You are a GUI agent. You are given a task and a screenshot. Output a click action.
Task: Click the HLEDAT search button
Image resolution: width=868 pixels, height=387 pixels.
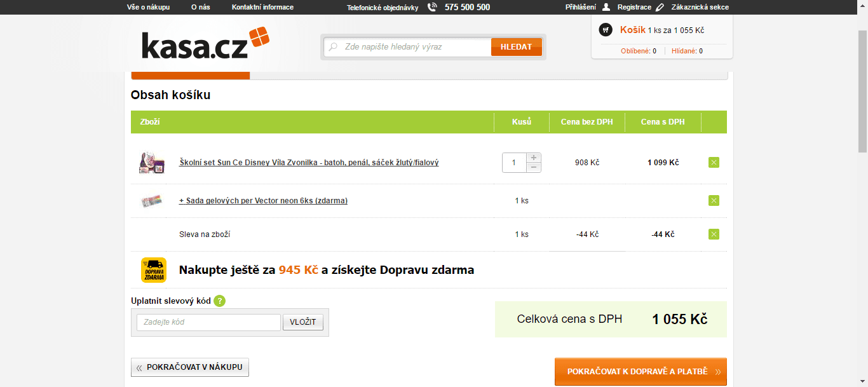click(516, 47)
